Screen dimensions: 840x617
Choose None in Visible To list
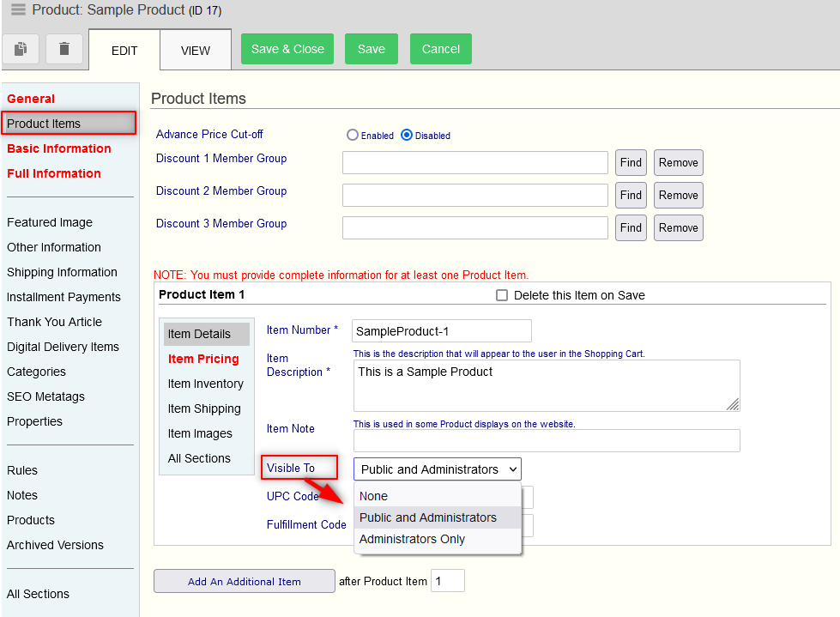tap(438, 496)
